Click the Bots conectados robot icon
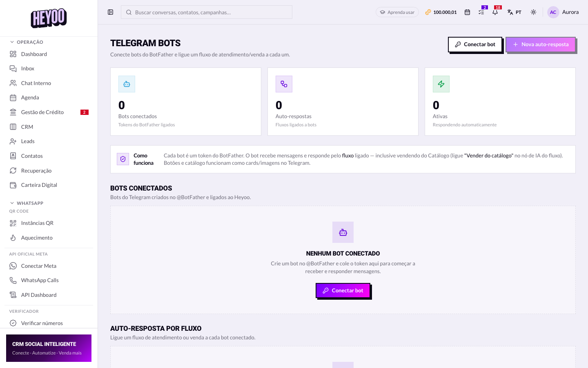Image resolution: width=588 pixels, height=368 pixels. 127,84
